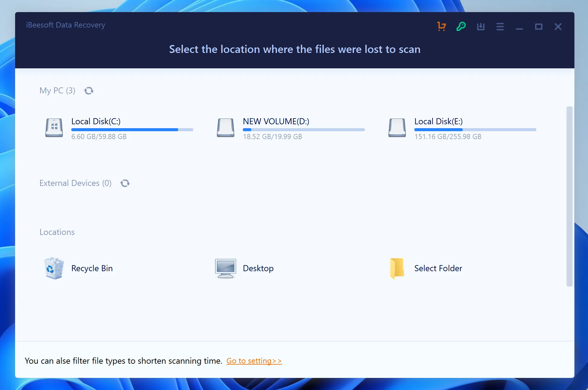This screenshot has height=390, width=588.
Task: Maximize the iBeesoft Data Recovery window
Action: coord(538,27)
